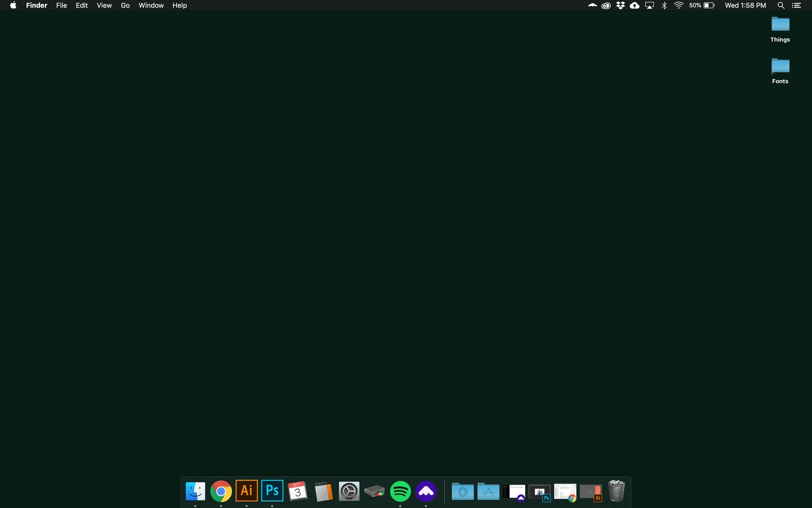Open the Calculator app in Dock

323,491
